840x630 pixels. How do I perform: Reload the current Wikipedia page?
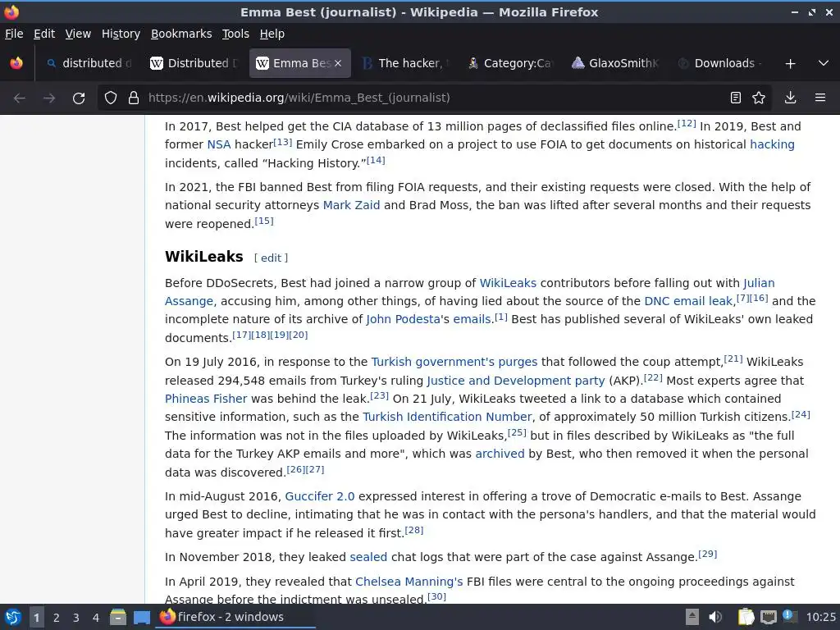tap(79, 98)
